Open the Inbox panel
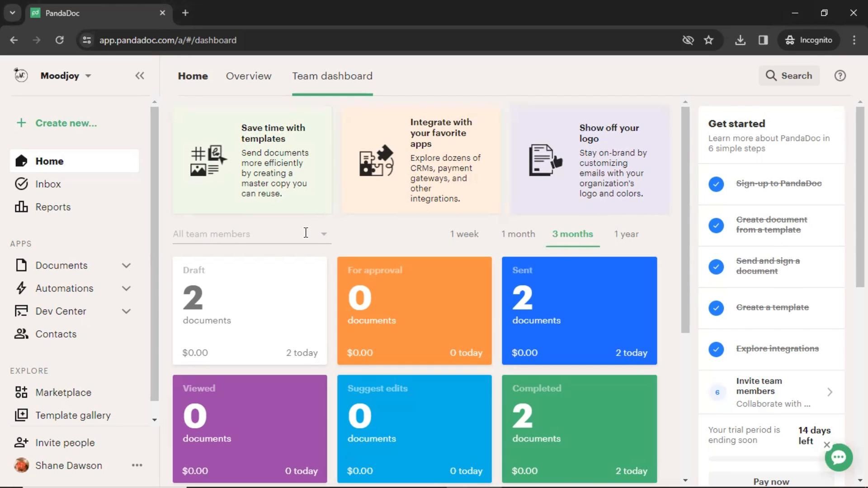Viewport: 868px width, 488px height. 47,183
